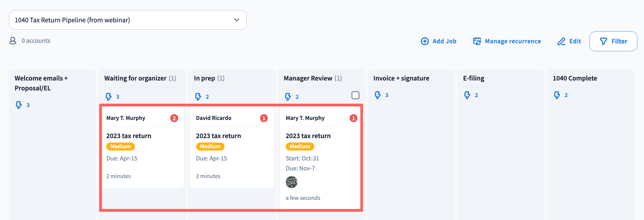Screen dimensions: 644x220
Task: Open Manage recurrence
Action: 507,41
